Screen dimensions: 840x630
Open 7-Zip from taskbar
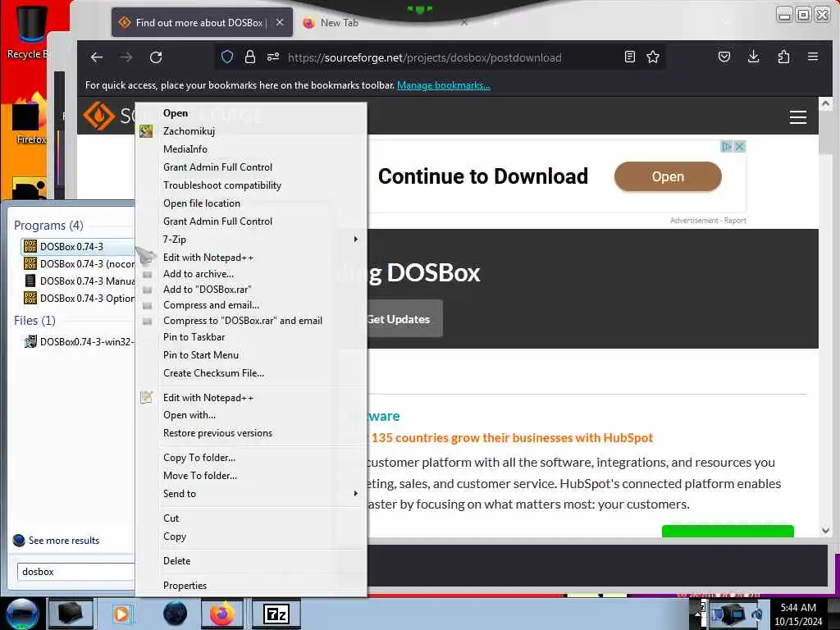click(276, 614)
